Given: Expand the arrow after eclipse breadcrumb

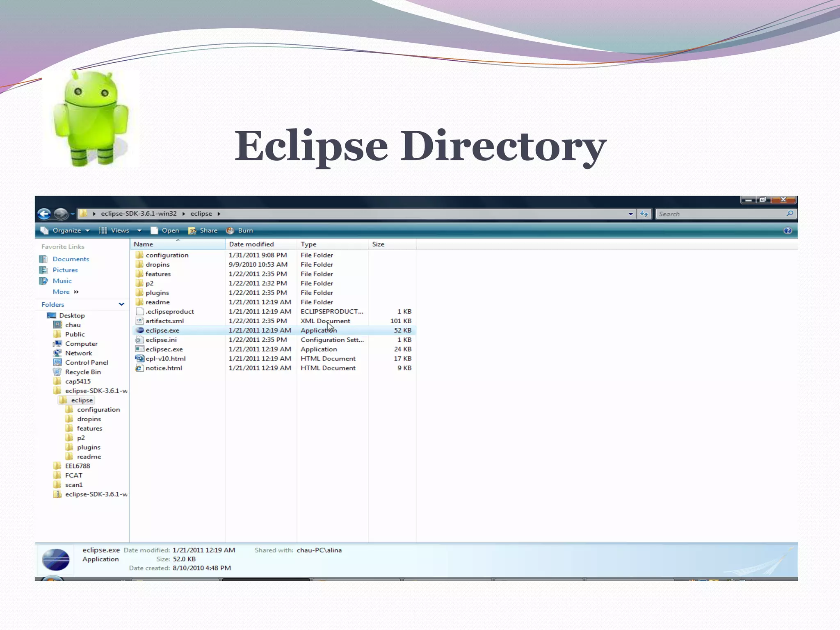Looking at the screenshot, I should [x=219, y=214].
